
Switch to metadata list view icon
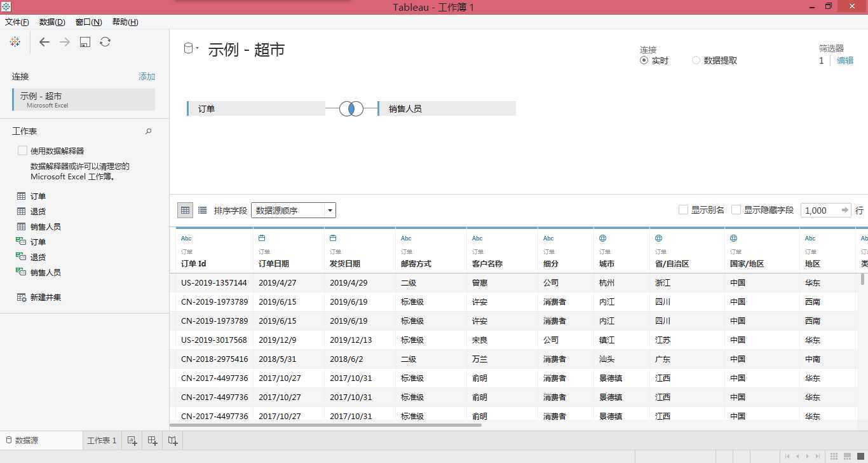(202, 210)
